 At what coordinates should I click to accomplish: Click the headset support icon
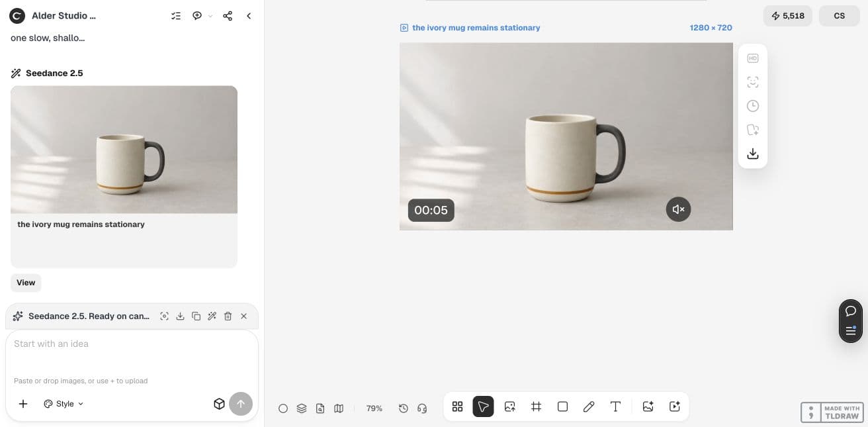422,408
